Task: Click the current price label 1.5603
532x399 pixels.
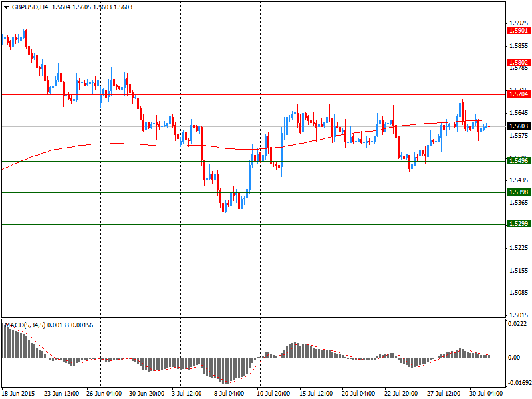Action: [518, 126]
